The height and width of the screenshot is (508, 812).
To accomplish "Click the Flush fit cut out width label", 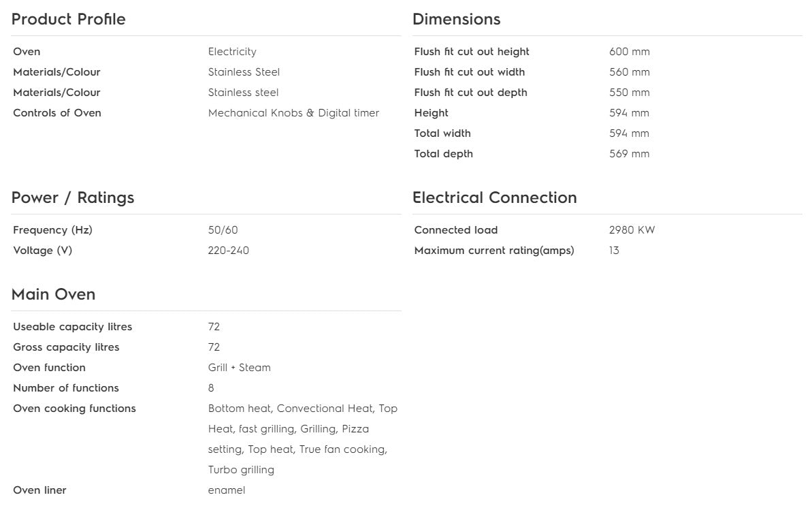I will pos(469,72).
